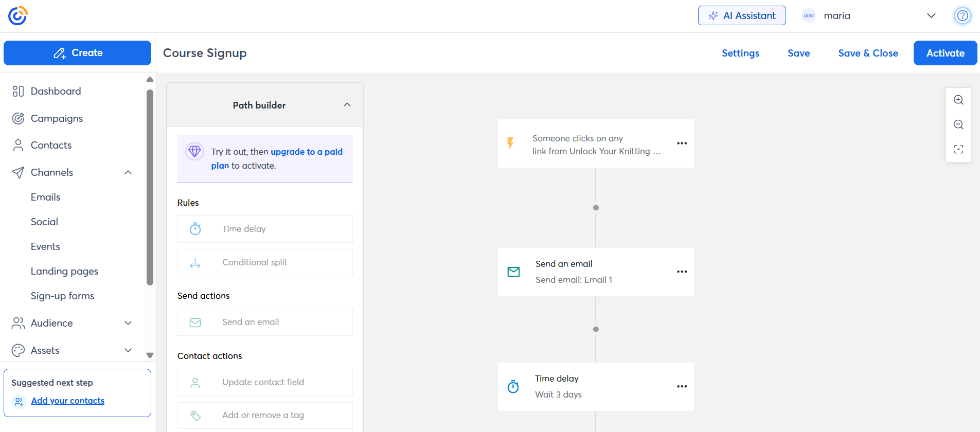Click the Send an email envelope icon in builder
The height and width of the screenshot is (432, 980).
coord(195,322)
